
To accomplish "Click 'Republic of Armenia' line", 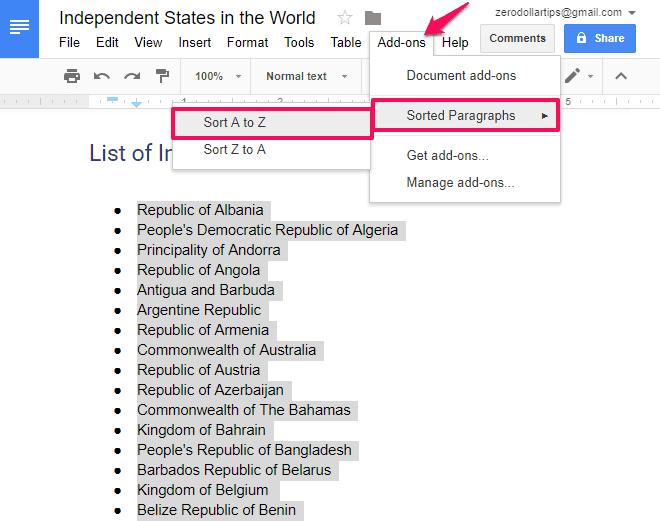I will 203,330.
